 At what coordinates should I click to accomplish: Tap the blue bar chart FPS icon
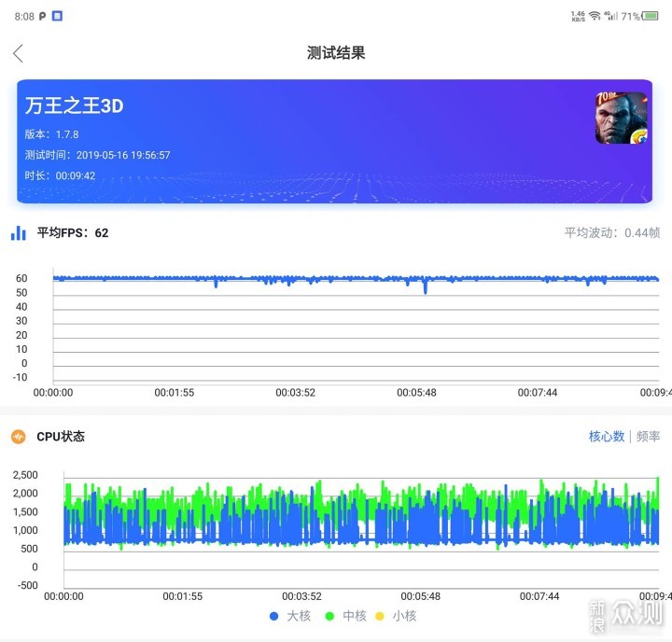pos(19,232)
